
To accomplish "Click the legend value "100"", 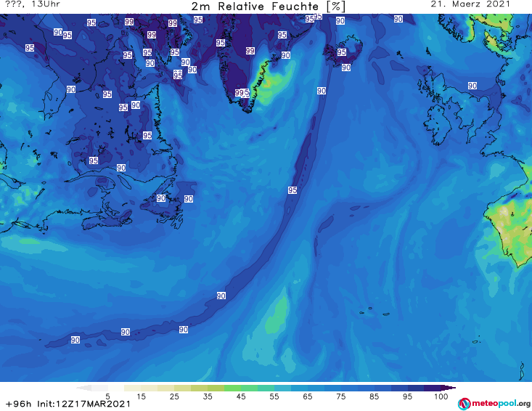I will tap(441, 396).
